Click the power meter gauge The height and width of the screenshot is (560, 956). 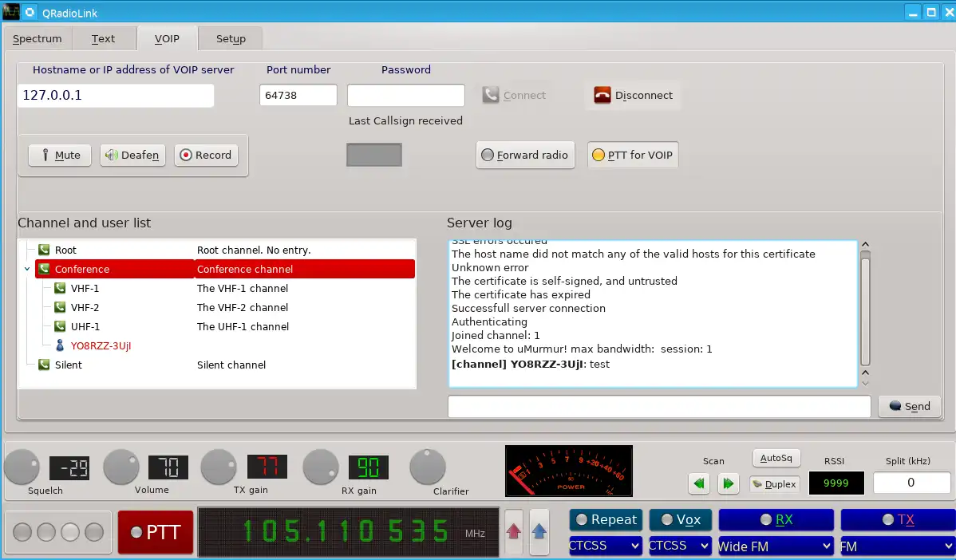coord(569,471)
